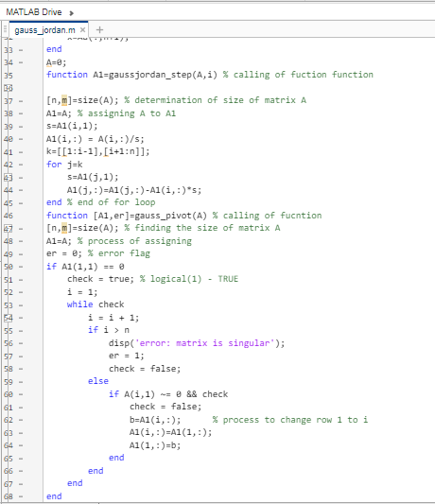Toggle breakpoint on line 56

coord(21,343)
